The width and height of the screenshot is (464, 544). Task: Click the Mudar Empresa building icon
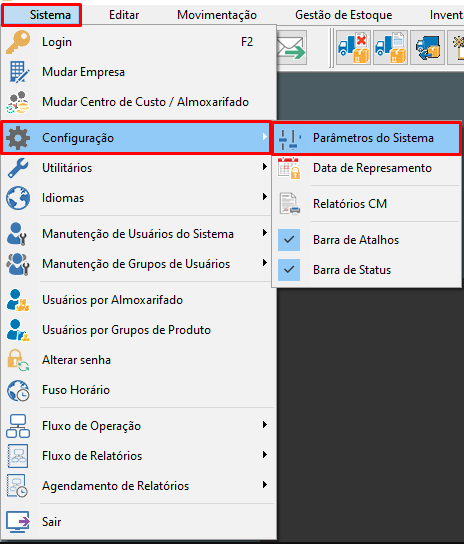[19, 72]
